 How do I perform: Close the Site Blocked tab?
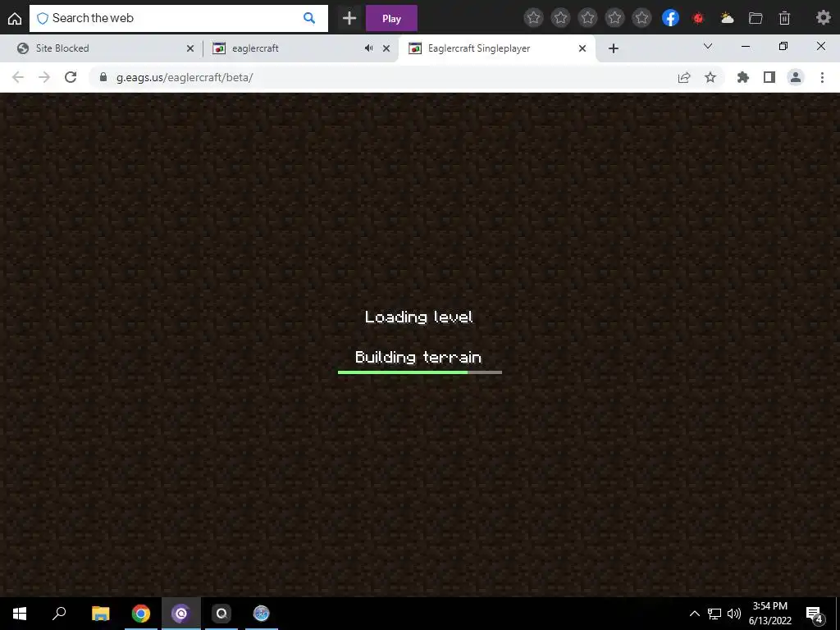(x=189, y=48)
